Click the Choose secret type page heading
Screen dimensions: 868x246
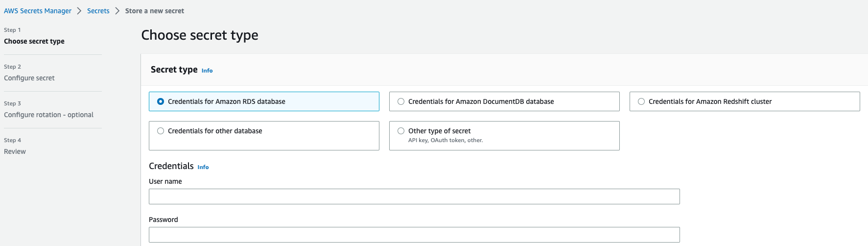[200, 35]
